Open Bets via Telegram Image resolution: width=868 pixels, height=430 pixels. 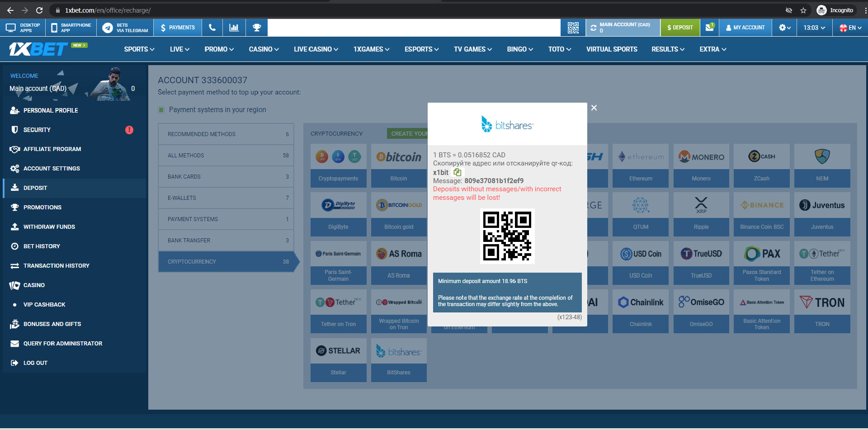click(x=125, y=28)
